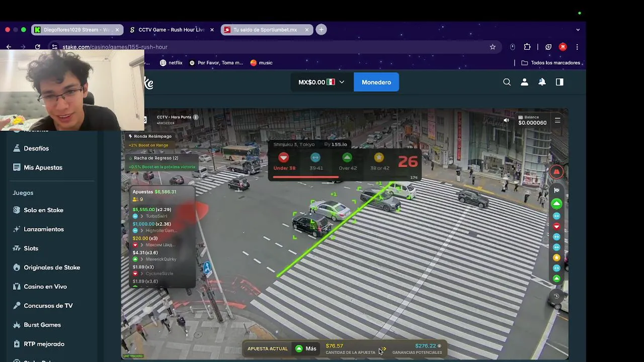The image size is (644, 362).
Task: Open Lanzamientos in the sidebar
Action: (x=44, y=229)
